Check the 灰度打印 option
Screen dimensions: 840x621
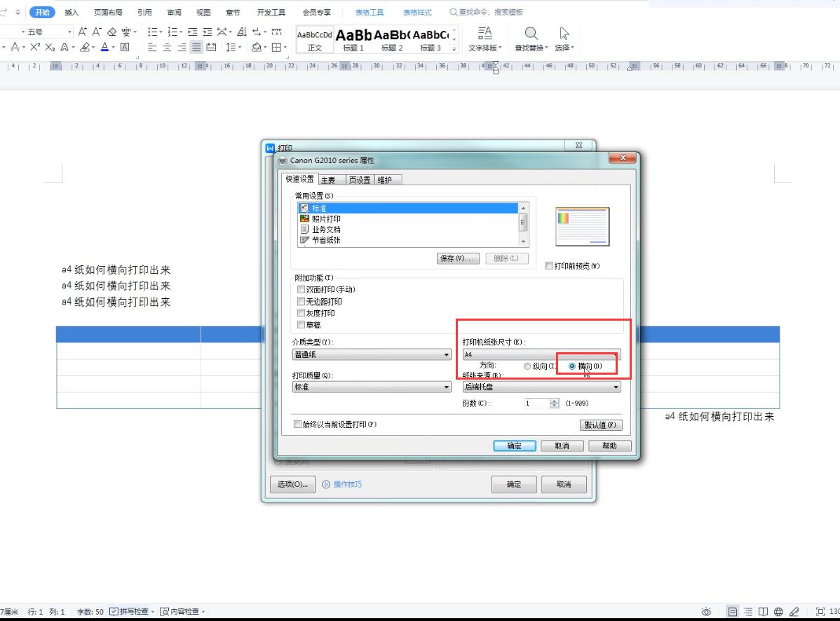[302, 313]
